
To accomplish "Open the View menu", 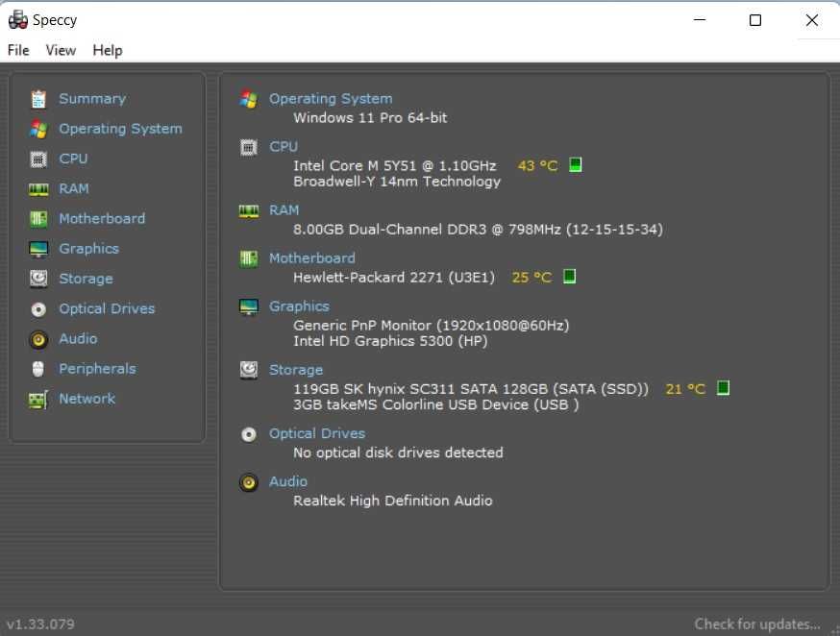I will 61,50.
